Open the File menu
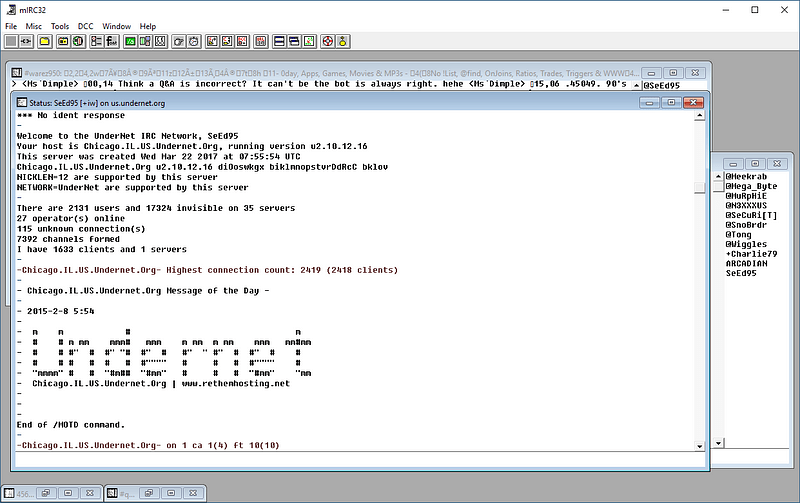Viewport: 800px width, 503px height. point(11,26)
